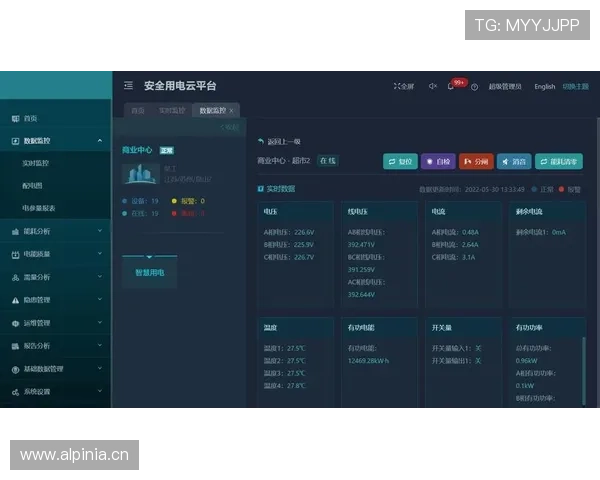
Task: Open the 超级管理员 user menu
Action: pos(505,87)
